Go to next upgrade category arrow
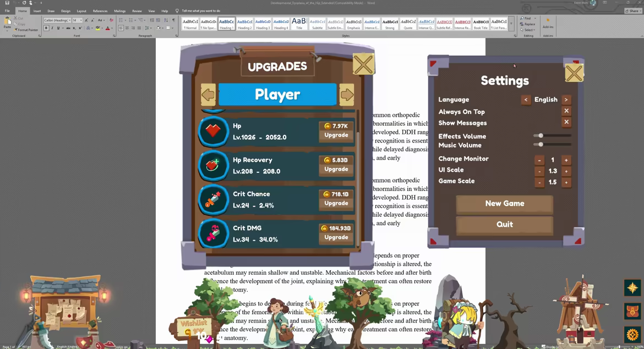The image size is (644, 349). [347, 95]
